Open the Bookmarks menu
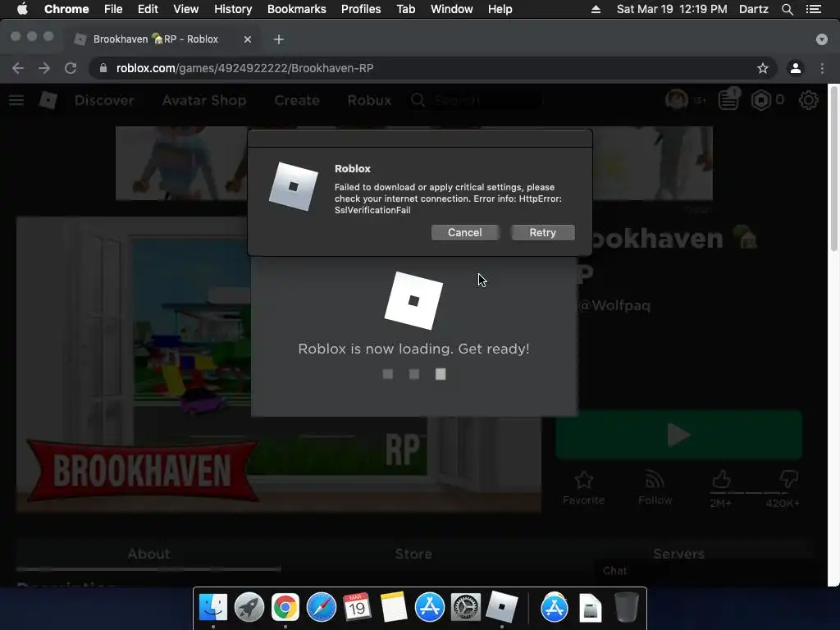Image resolution: width=840 pixels, height=630 pixels. pyautogui.click(x=297, y=9)
